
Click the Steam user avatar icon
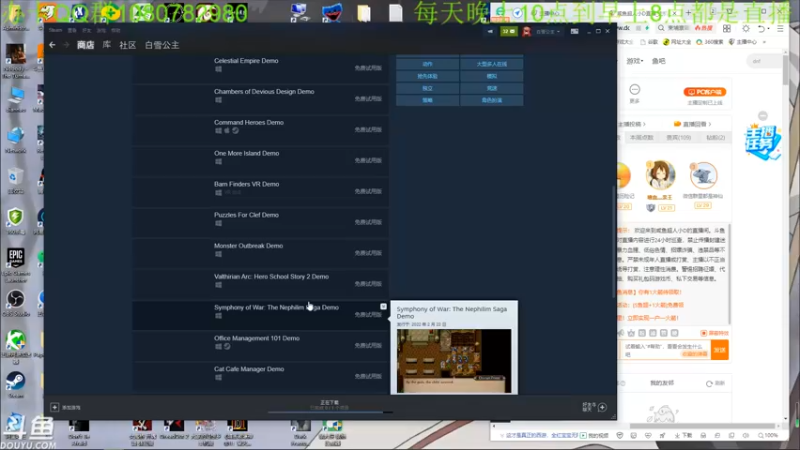pyautogui.click(x=527, y=31)
